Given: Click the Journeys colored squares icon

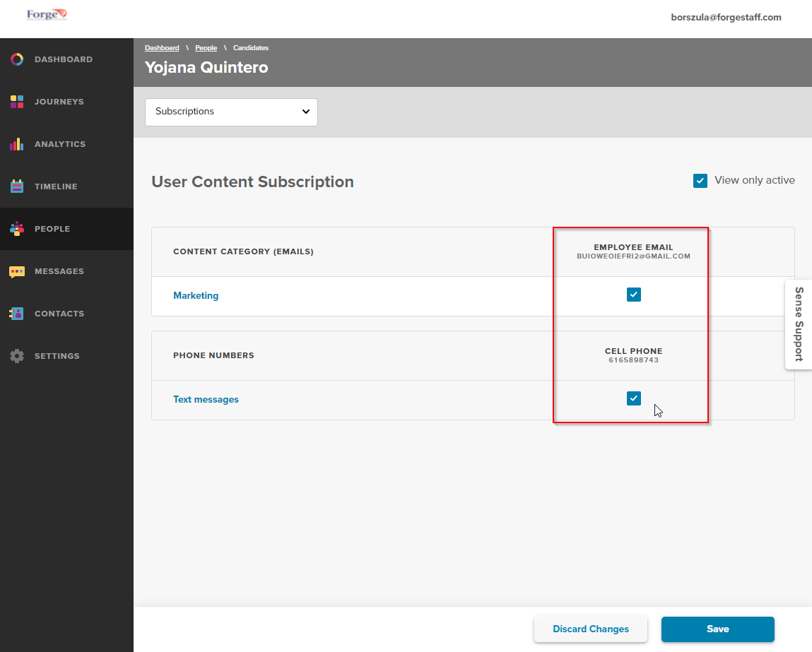Looking at the screenshot, I should tap(16, 102).
